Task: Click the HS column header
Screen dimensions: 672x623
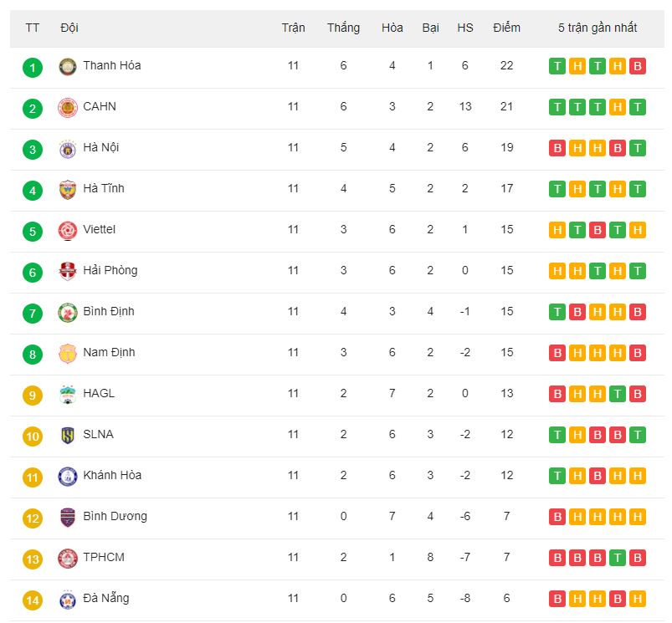Action: pos(465,28)
